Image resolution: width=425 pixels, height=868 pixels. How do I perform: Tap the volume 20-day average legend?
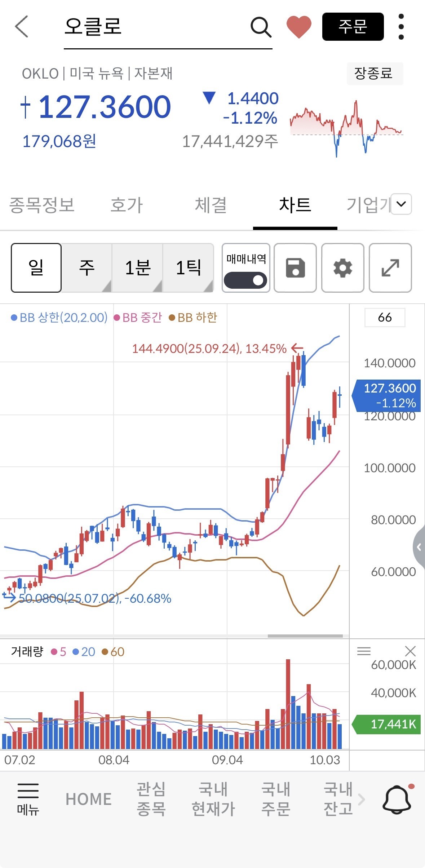click(x=84, y=652)
